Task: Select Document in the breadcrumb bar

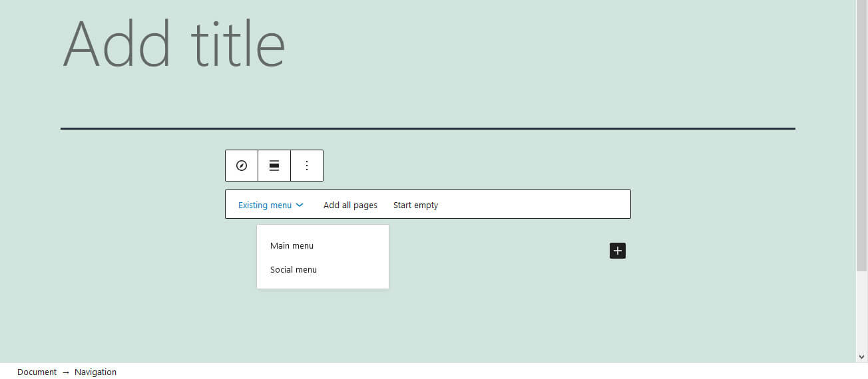Action: (37, 372)
